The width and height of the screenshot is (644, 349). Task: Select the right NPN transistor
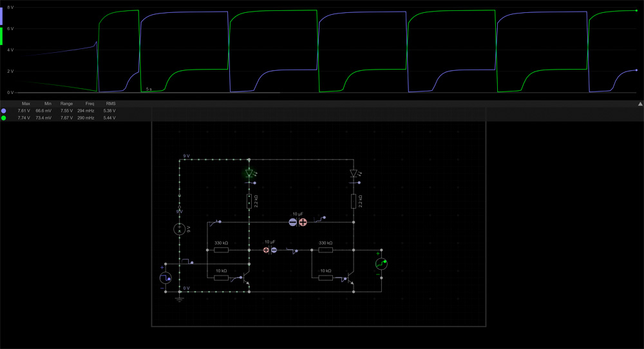click(350, 278)
